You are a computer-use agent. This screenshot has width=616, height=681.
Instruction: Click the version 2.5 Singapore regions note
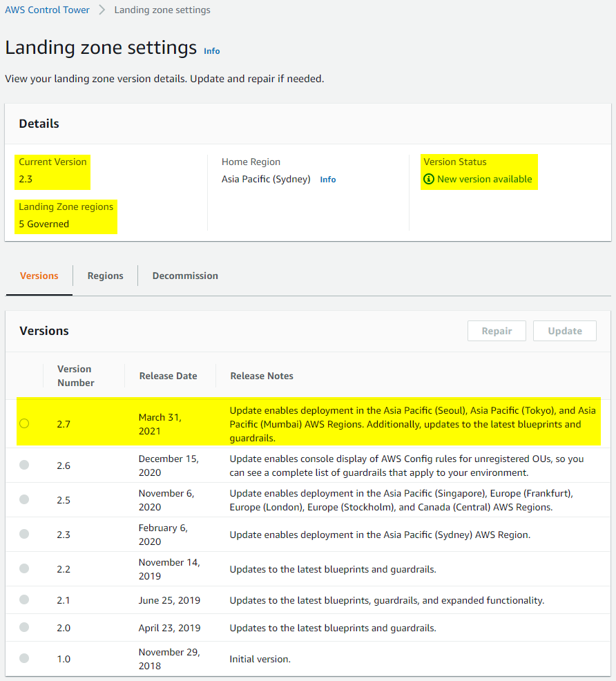[401, 500]
